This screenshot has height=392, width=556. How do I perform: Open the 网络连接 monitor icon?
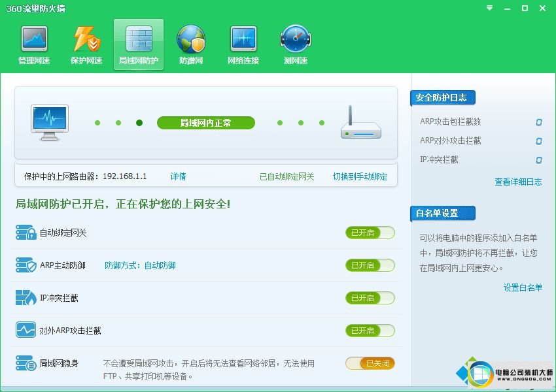(243, 44)
